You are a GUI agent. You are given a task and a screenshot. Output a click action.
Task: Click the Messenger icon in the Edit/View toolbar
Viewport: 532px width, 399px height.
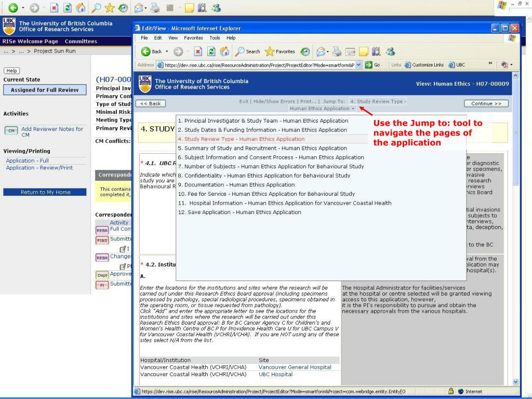tap(391, 51)
